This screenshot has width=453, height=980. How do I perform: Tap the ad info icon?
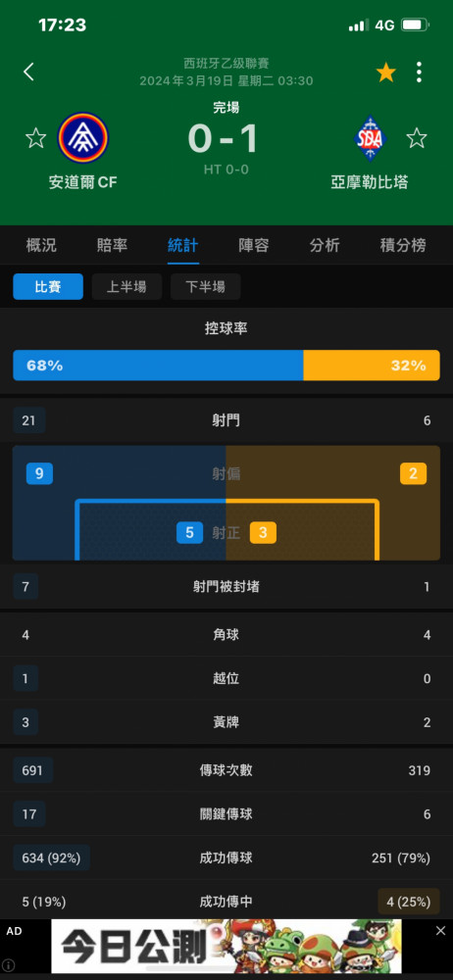(x=8, y=965)
